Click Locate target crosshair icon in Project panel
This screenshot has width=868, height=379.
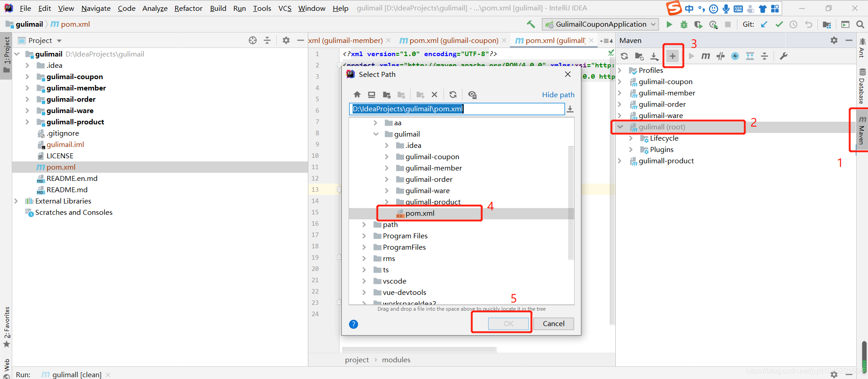tap(253, 40)
